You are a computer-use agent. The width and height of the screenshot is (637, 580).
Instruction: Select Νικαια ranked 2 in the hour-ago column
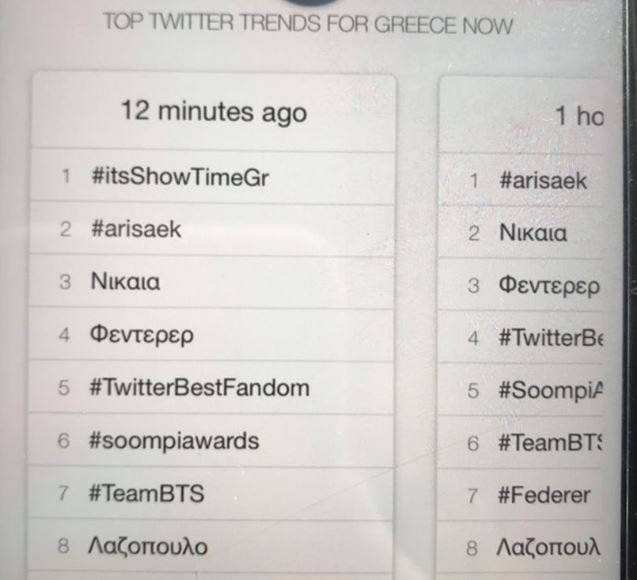[x=532, y=234]
